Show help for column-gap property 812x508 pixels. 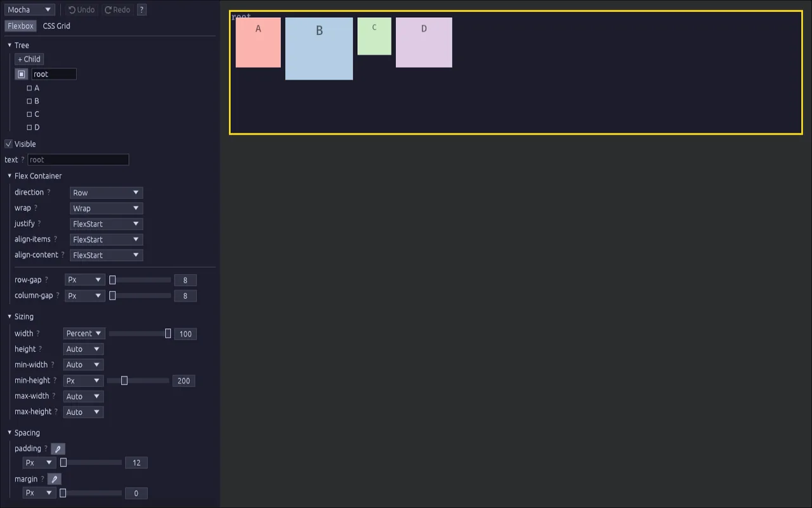pyautogui.click(x=58, y=296)
